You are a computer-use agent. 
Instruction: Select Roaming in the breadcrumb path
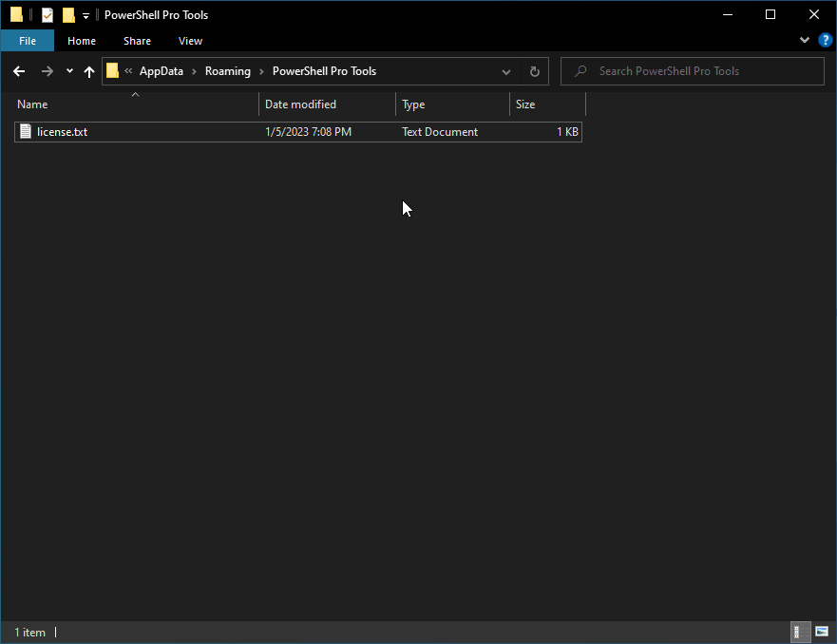pos(228,71)
